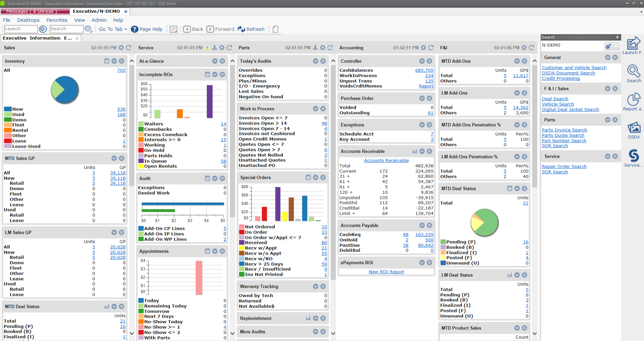Open the New ROI Report link
The image size is (644, 341).
tap(386, 272)
